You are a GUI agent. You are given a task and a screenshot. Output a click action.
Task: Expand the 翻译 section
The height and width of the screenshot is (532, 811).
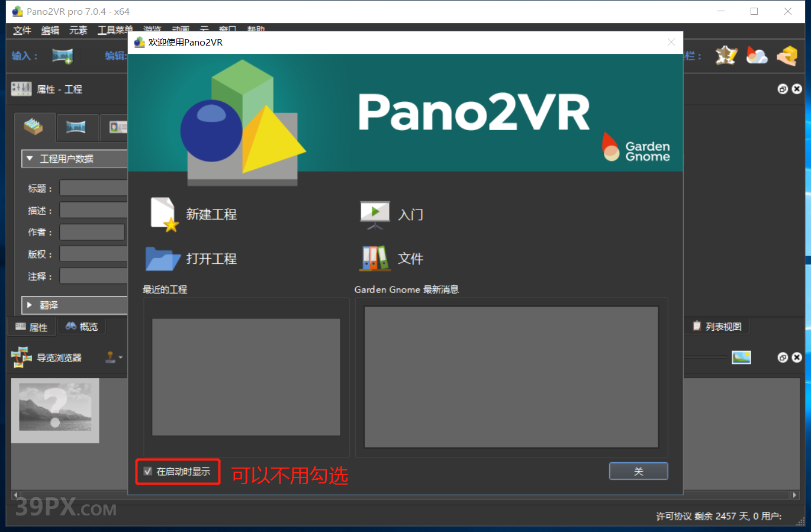coord(30,305)
